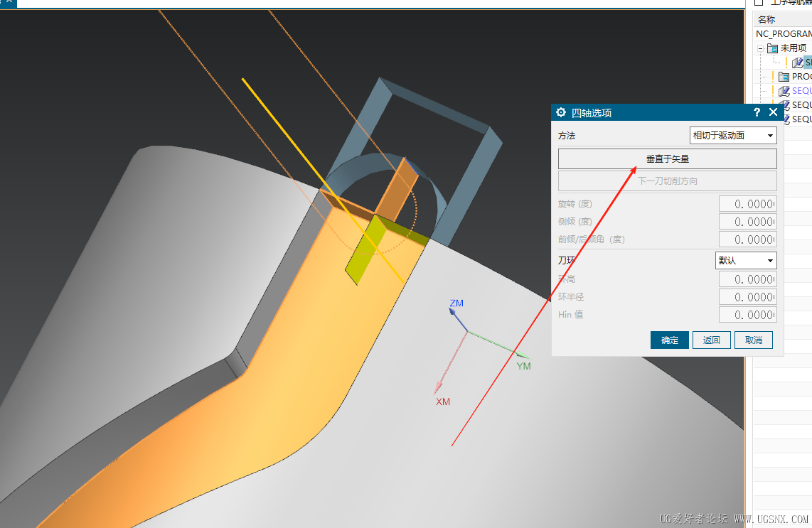The height and width of the screenshot is (528, 812).
Task: Click the gear icon in 四轴选项 dialog title
Action: click(561, 112)
